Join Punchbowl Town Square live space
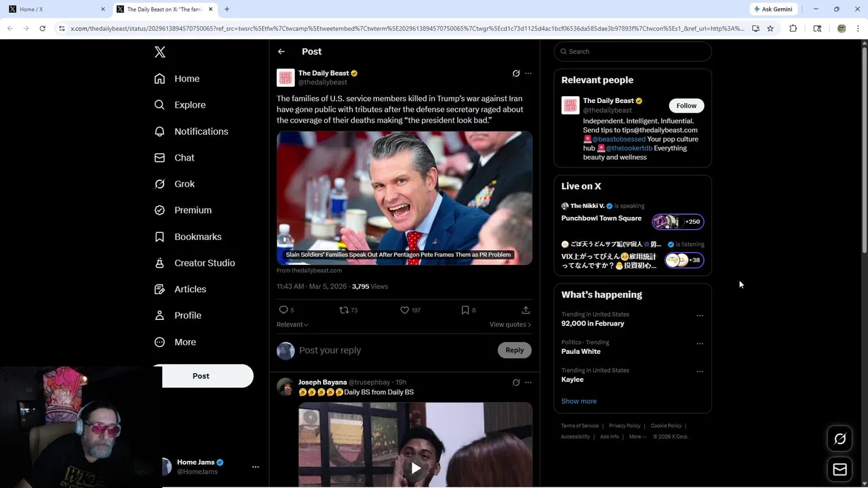Image resolution: width=868 pixels, height=488 pixels. pyautogui.click(x=601, y=218)
